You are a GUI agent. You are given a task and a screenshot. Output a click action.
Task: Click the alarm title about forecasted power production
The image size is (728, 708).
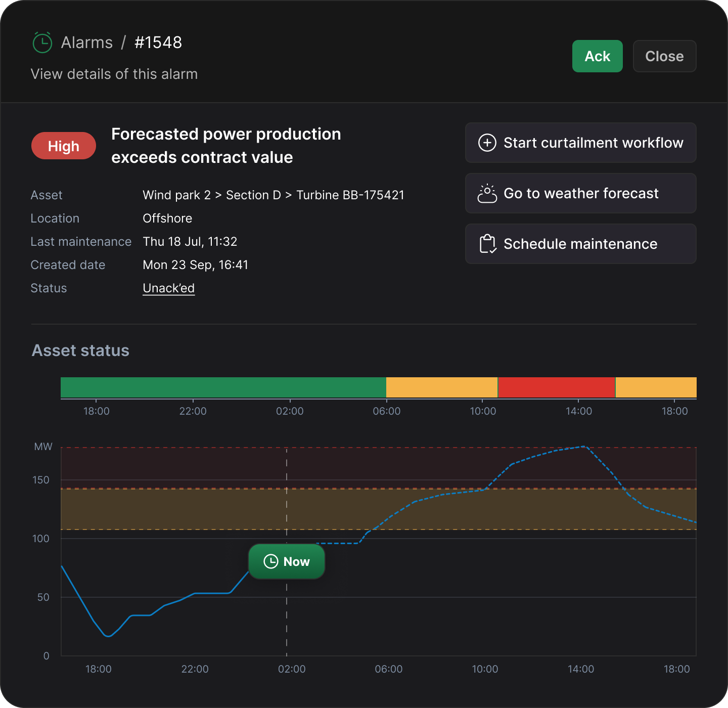click(226, 146)
